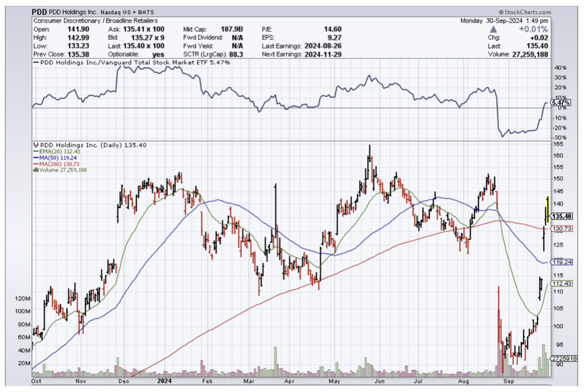Click the StockCharts.com copyright text
Screen dimensions: 584x392
[x=525, y=12]
